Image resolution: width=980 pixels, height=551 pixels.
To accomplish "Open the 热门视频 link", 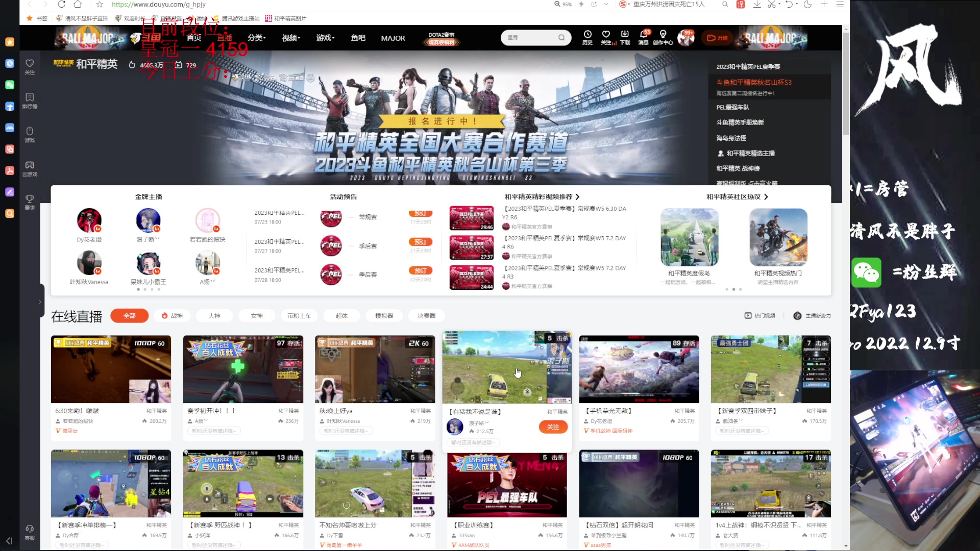I will point(759,316).
